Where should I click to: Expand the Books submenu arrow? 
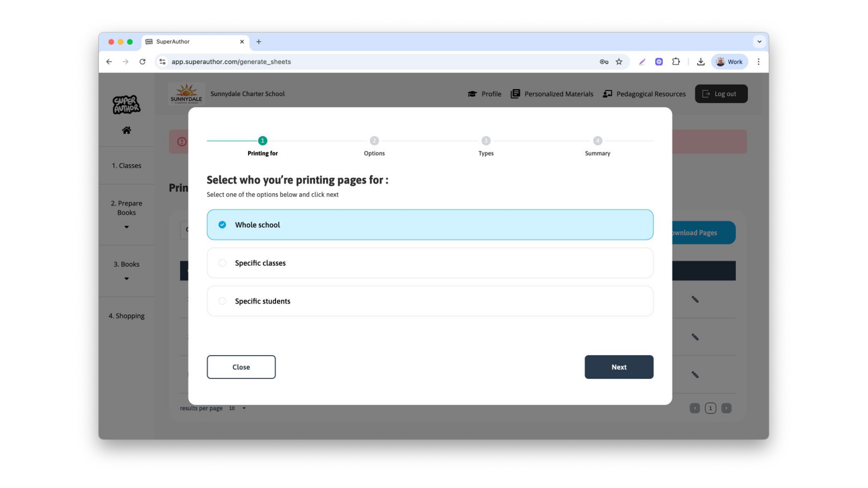126,278
